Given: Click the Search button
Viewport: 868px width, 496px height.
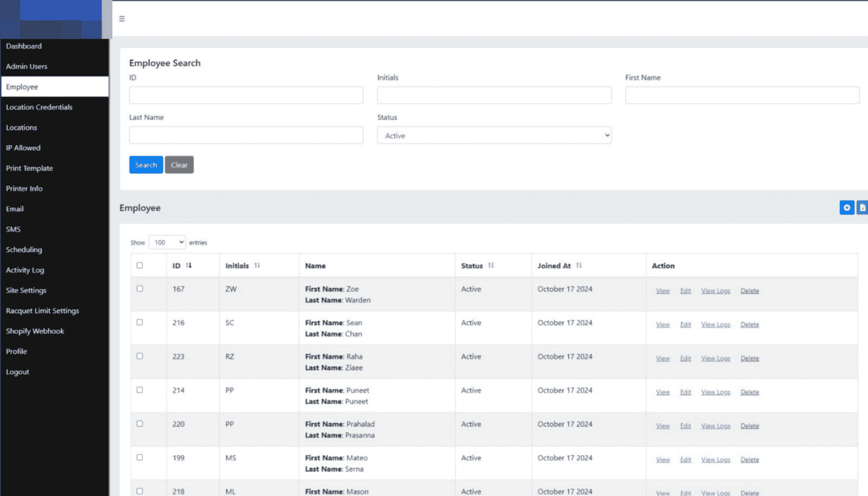Looking at the screenshot, I should (145, 165).
